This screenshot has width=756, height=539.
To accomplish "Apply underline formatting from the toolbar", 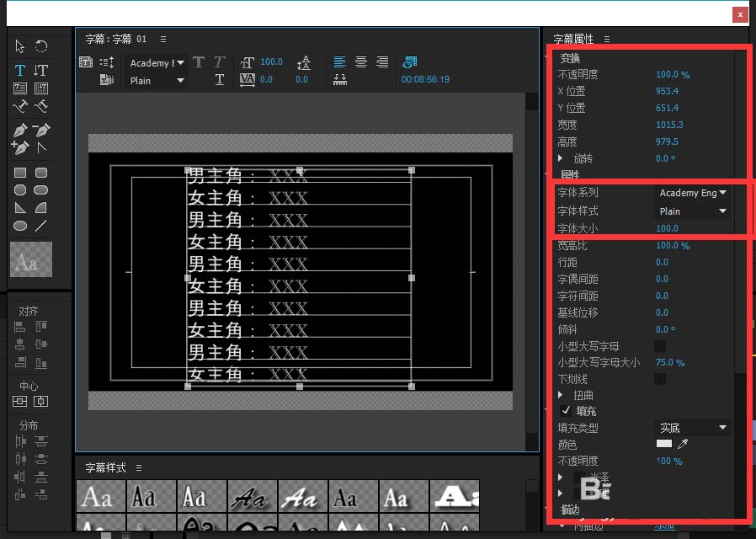I will pyautogui.click(x=220, y=79).
